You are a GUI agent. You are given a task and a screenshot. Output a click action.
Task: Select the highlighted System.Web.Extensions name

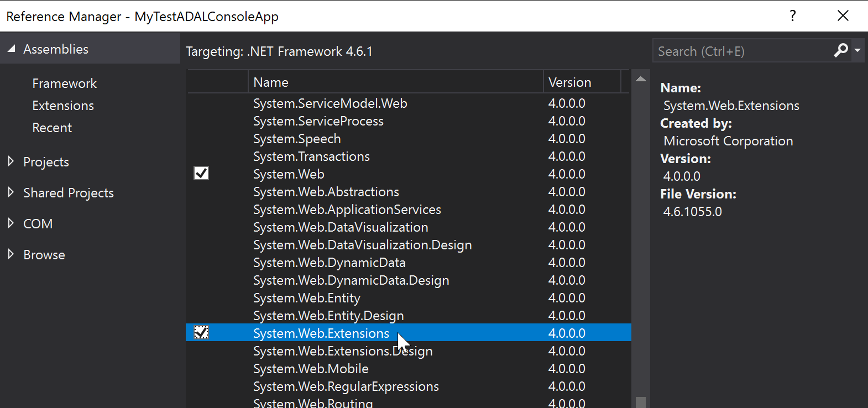coord(321,333)
